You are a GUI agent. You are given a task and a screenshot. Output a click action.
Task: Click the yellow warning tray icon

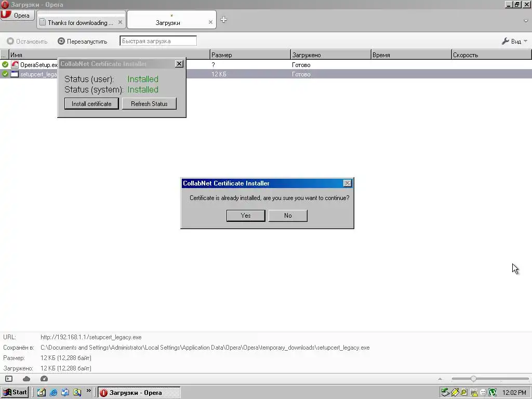tap(474, 393)
